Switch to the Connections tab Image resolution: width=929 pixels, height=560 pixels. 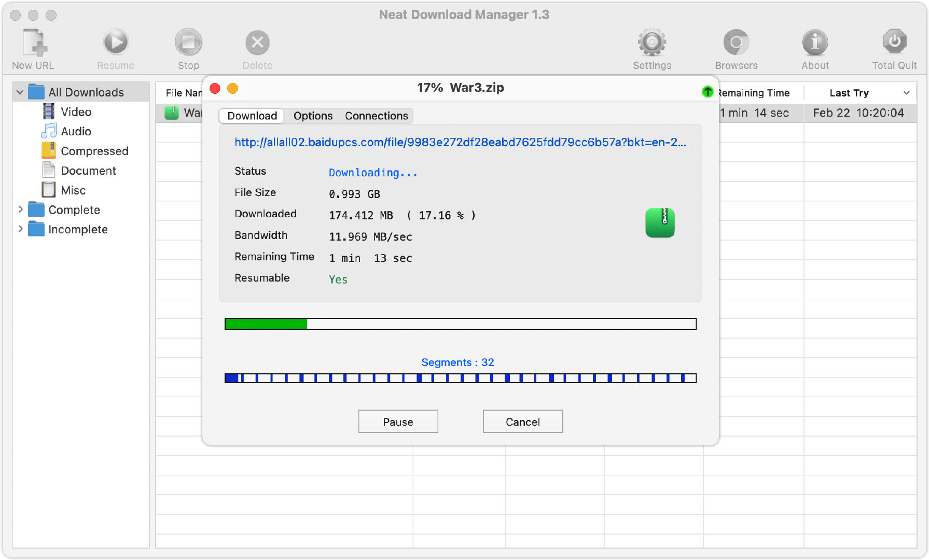pos(377,116)
